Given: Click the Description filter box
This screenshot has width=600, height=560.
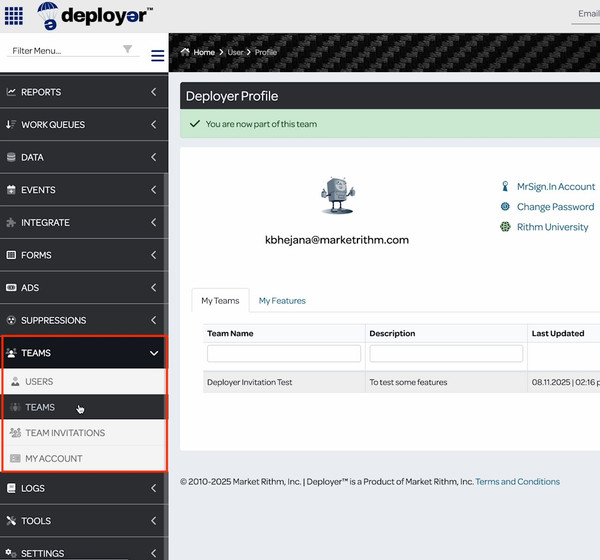Looking at the screenshot, I should point(446,353).
